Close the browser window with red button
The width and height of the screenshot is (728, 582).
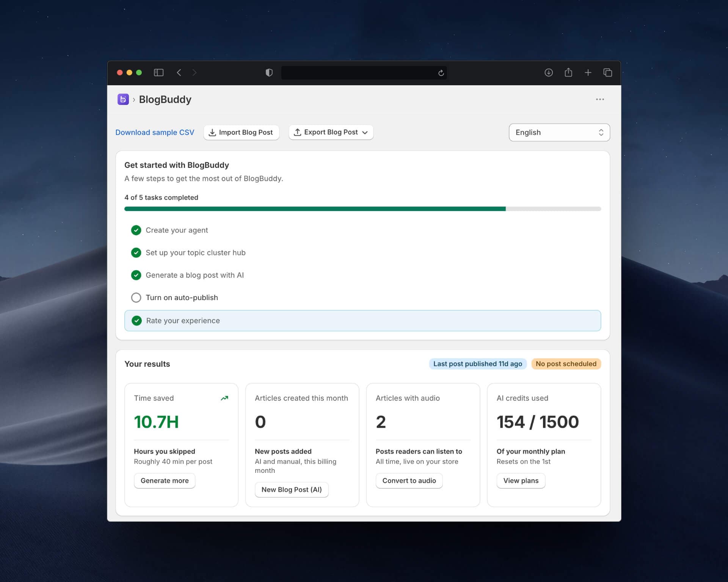(120, 72)
